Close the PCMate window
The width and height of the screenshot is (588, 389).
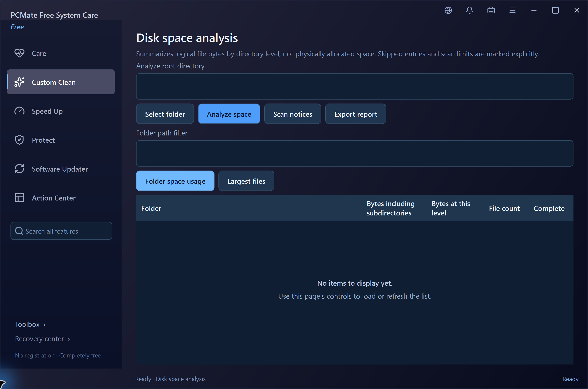click(577, 10)
